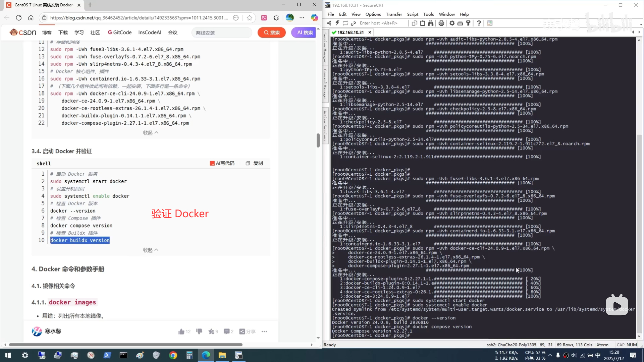This screenshot has width=644, height=362.
Task: Click the Paste clipboard toolbar icon
Action: click(x=423, y=23)
